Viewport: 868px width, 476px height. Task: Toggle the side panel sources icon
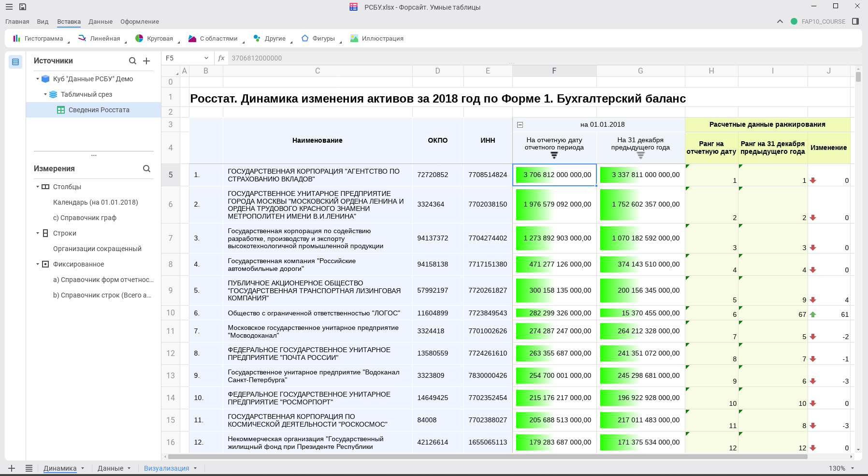15,62
